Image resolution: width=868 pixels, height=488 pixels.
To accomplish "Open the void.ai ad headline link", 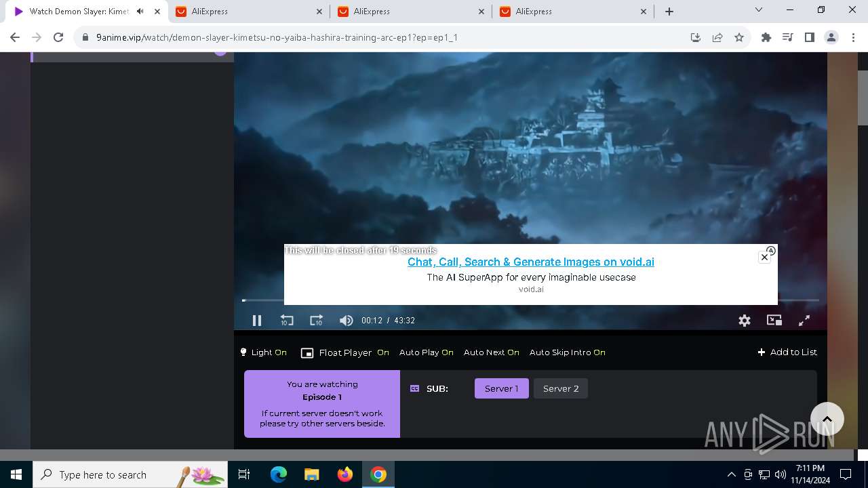I will [x=531, y=262].
